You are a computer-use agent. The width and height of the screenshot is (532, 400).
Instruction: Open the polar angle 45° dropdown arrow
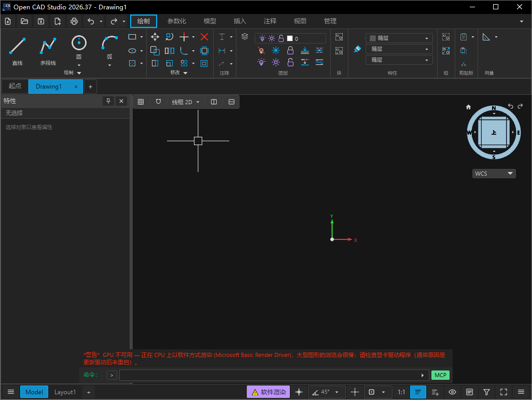coord(337,392)
